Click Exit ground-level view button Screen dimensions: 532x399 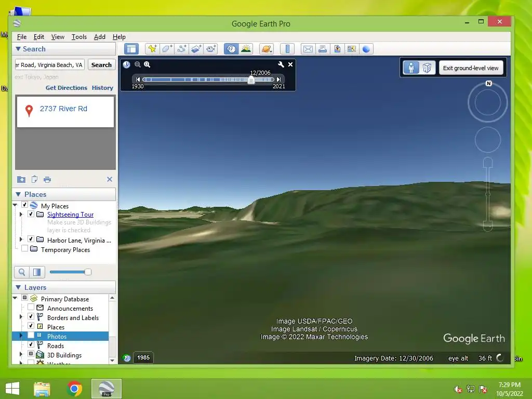coord(471,68)
